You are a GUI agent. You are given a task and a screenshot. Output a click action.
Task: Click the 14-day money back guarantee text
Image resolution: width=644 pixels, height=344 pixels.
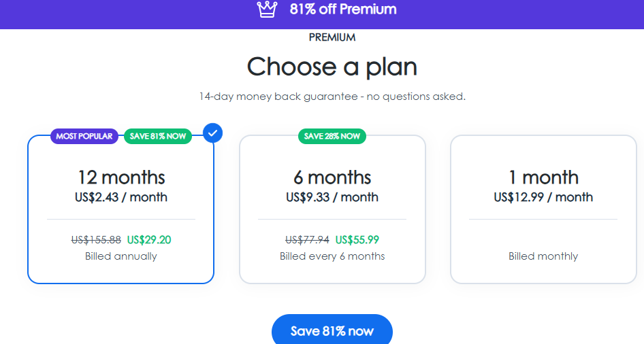point(332,97)
